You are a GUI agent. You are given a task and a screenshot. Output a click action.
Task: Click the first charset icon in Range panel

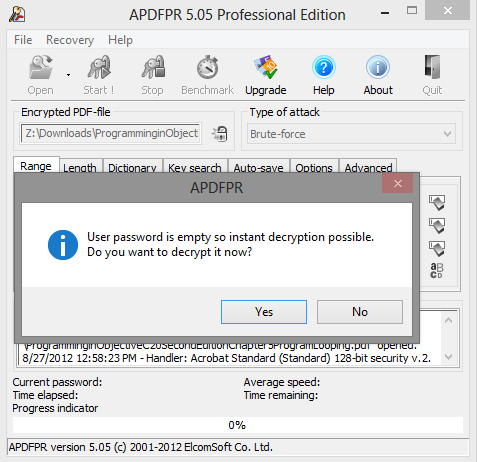point(437,203)
